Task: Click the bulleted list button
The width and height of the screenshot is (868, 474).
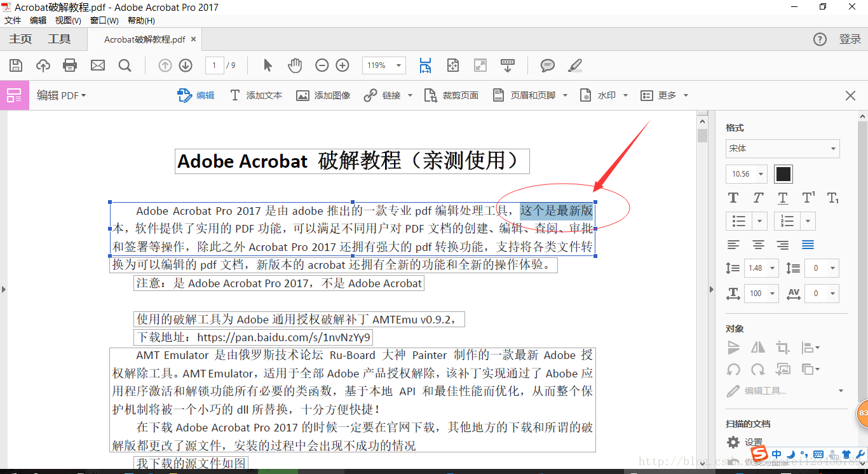Action: pyautogui.click(x=739, y=221)
